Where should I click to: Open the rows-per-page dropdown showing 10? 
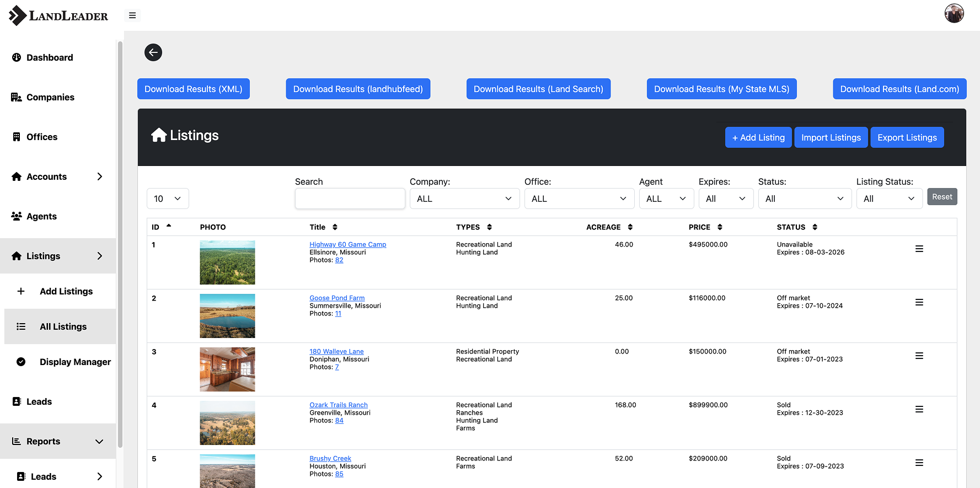pos(168,199)
